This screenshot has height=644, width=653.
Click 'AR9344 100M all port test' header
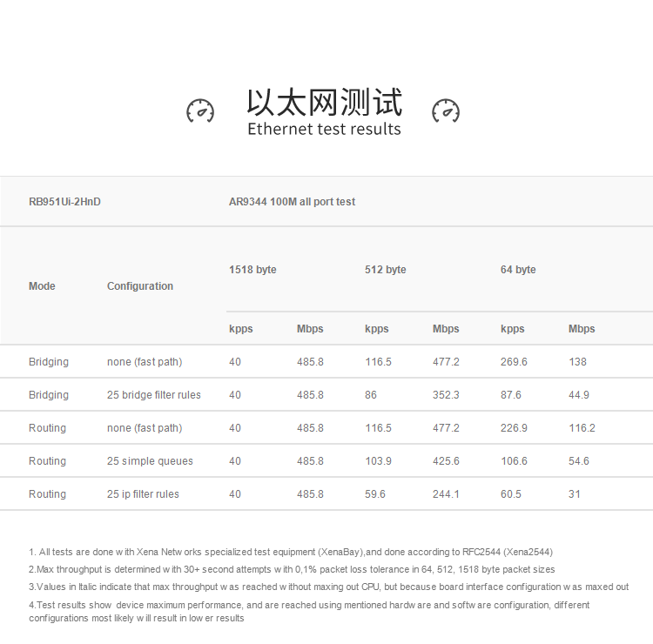292,202
